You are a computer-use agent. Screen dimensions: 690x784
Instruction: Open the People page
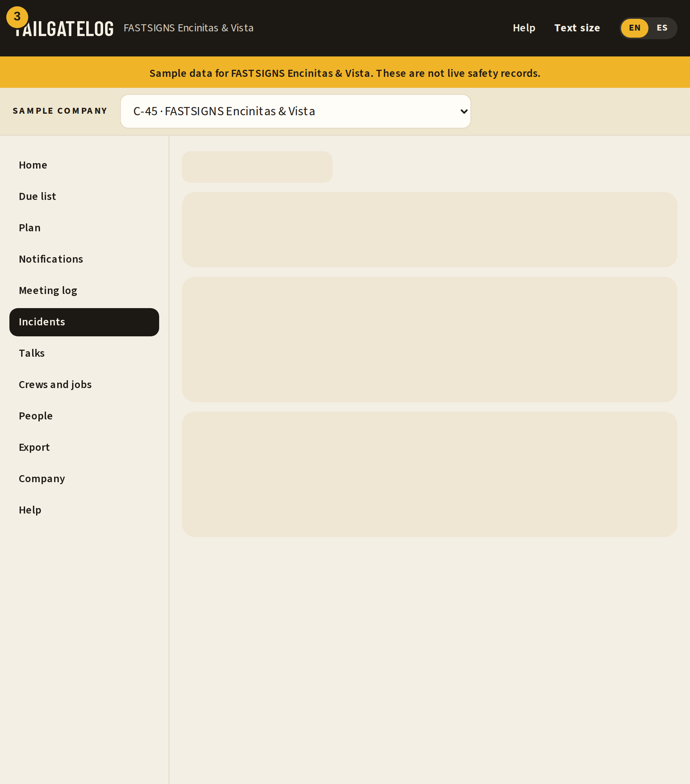[x=84, y=416]
